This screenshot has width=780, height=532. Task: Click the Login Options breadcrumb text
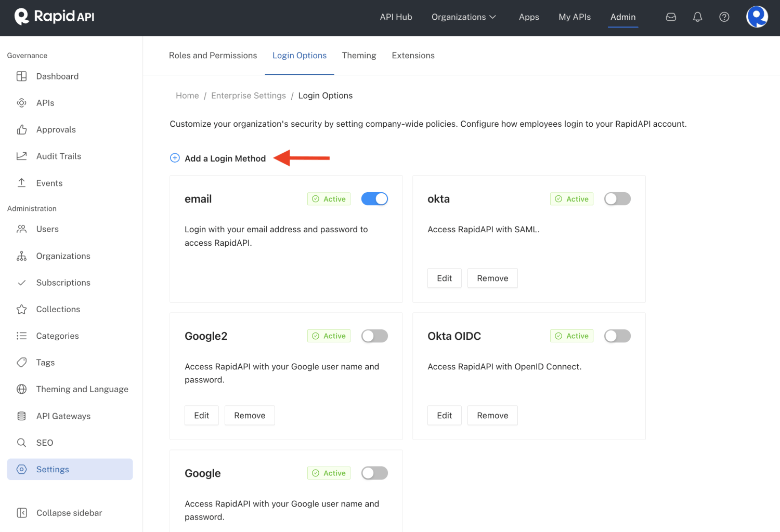[326, 96]
